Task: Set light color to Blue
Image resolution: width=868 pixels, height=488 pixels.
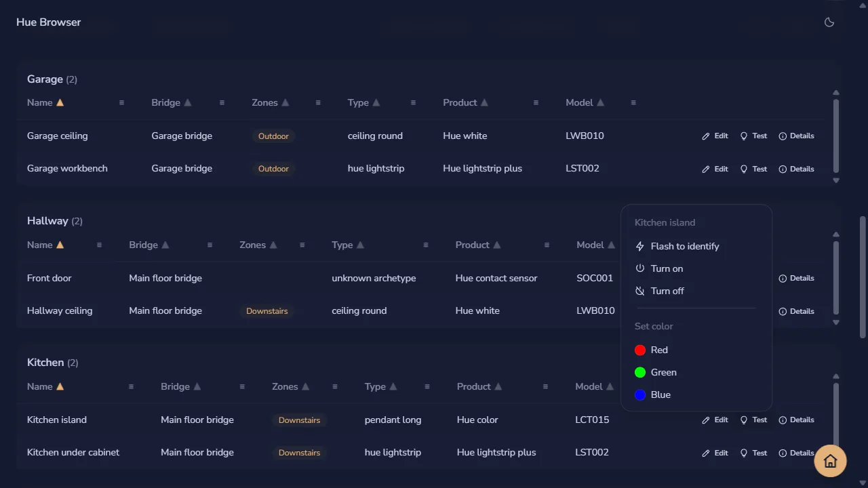Action: [x=696, y=395]
